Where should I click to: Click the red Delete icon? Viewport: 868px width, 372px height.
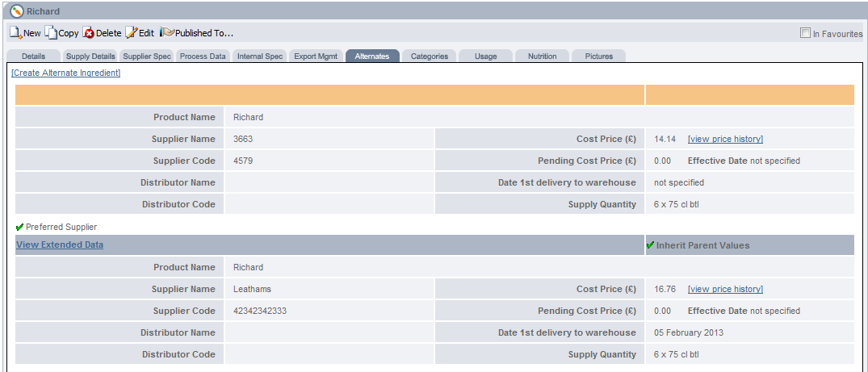pos(89,33)
